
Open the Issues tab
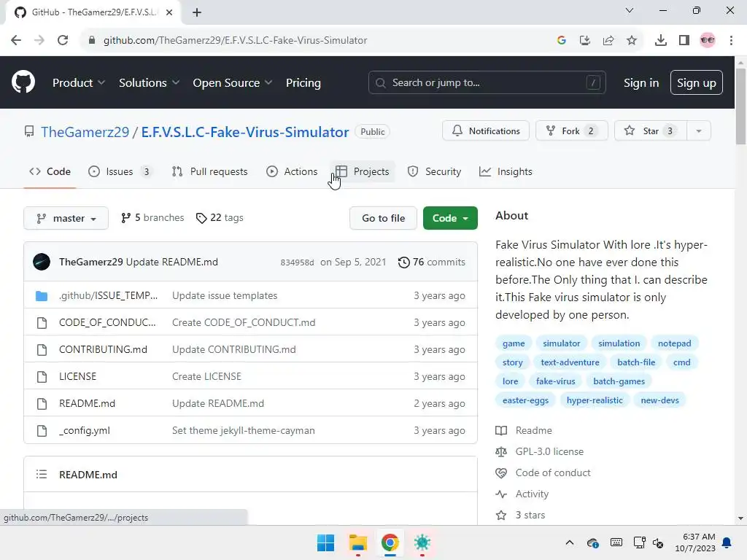(x=120, y=171)
